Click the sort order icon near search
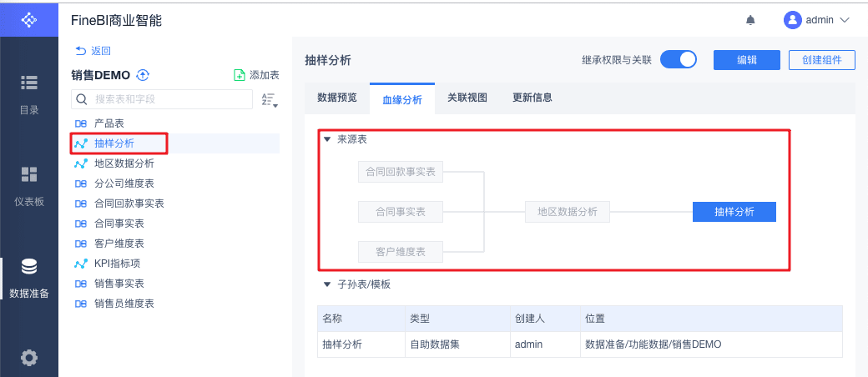The height and width of the screenshot is (377, 868). [x=269, y=100]
